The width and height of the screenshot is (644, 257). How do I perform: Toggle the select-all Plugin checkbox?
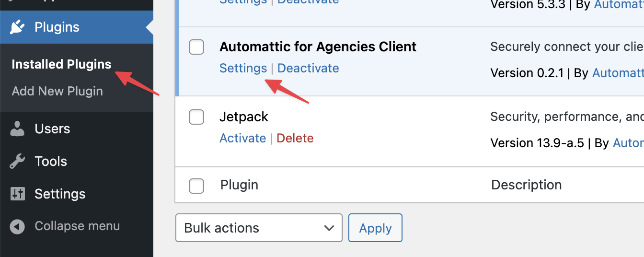coord(196,186)
